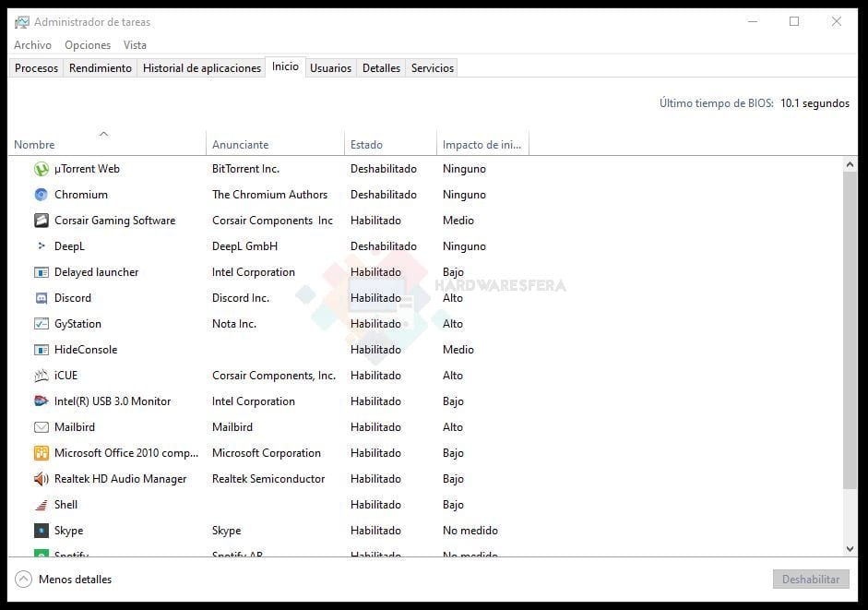This screenshot has height=610, width=868.
Task: Click Medio impact in HideConsole row
Action: (458, 350)
